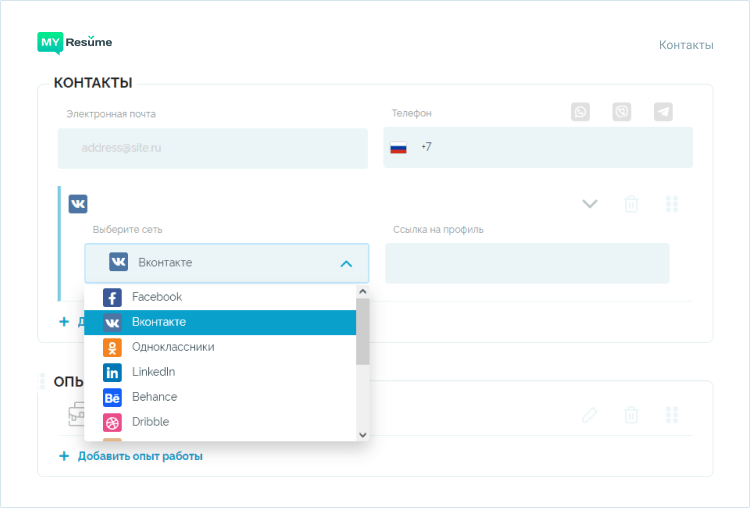Viewport: 750px width, 508px height.
Task: Toggle the Viber messenger icon
Action: pyautogui.click(x=622, y=112)
